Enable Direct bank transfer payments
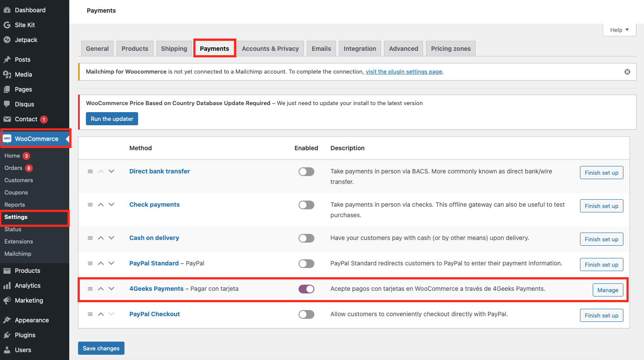This screenshot has height=360, width=644. point(306,171)
